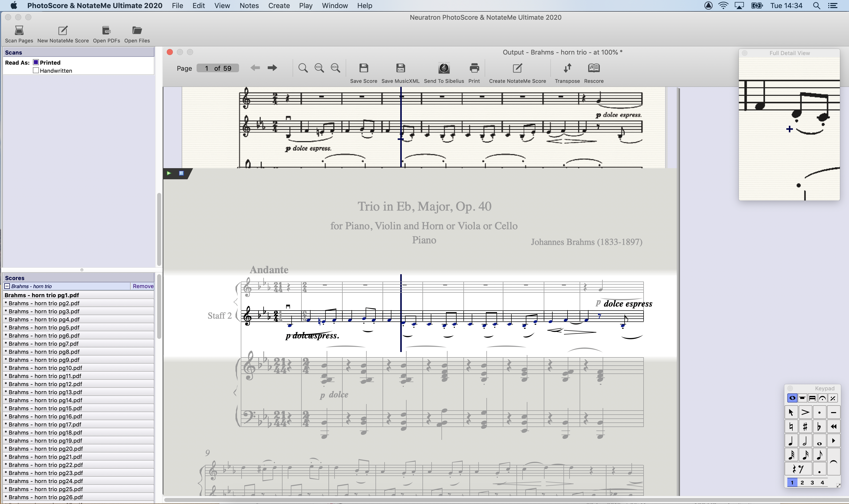Click the page number field 1 of 59
The height and width of the screenshot is (504, 849).
pyautogui.click(x=218, y=68)
